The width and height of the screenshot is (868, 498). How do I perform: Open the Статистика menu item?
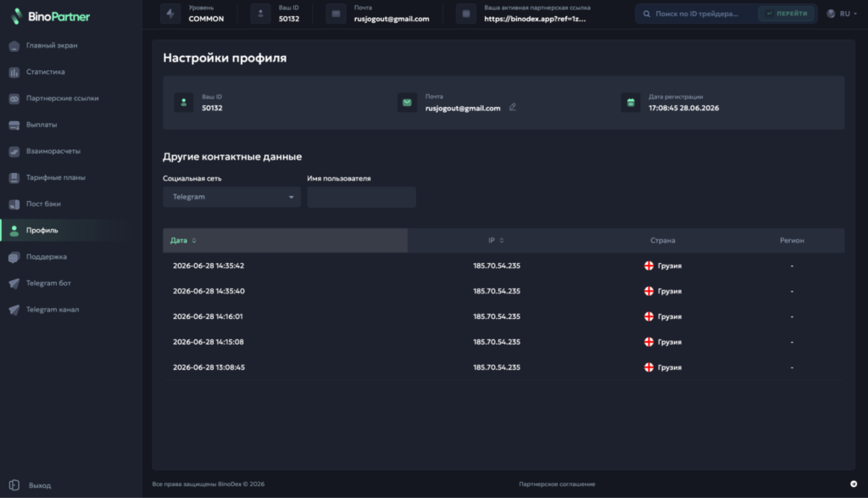tap(46, 72)
